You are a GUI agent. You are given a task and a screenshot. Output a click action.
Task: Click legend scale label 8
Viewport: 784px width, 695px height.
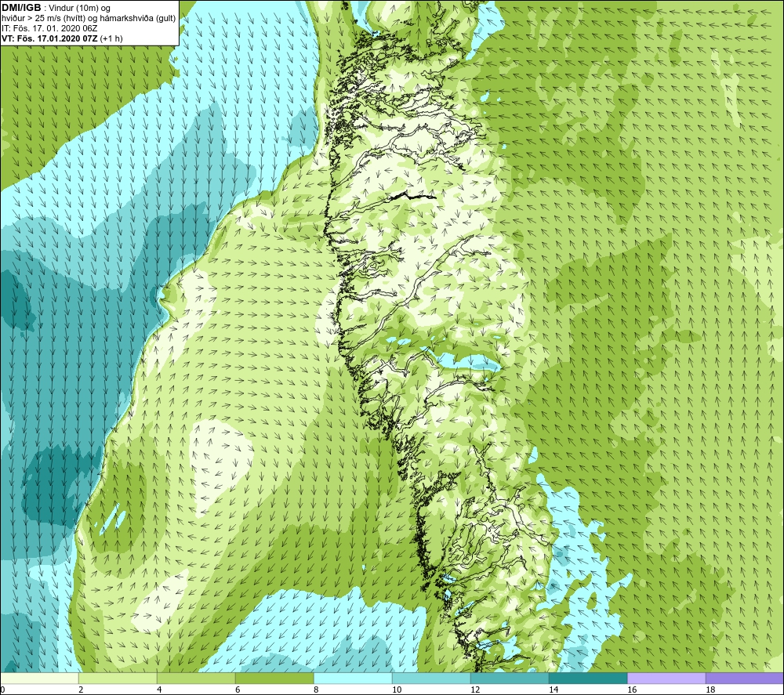point(317,690)
